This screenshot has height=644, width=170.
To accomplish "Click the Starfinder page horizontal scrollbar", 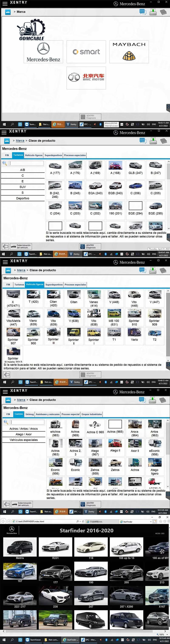I will [84, 631].
